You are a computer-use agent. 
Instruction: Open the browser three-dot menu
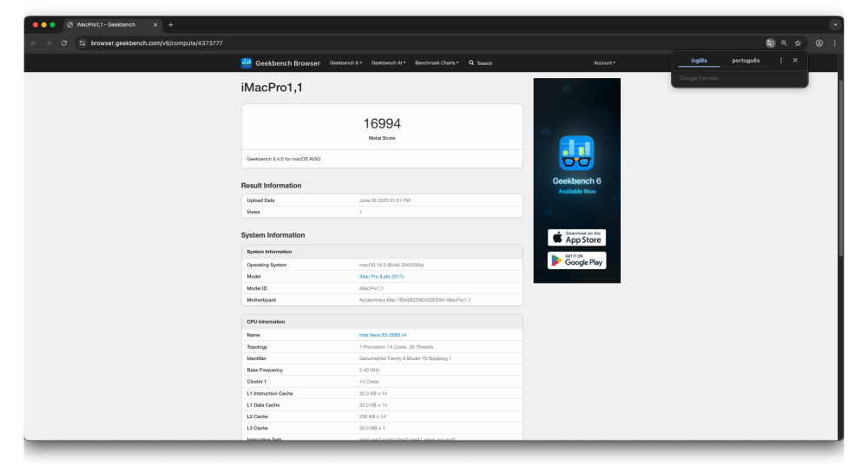(834, 43)
